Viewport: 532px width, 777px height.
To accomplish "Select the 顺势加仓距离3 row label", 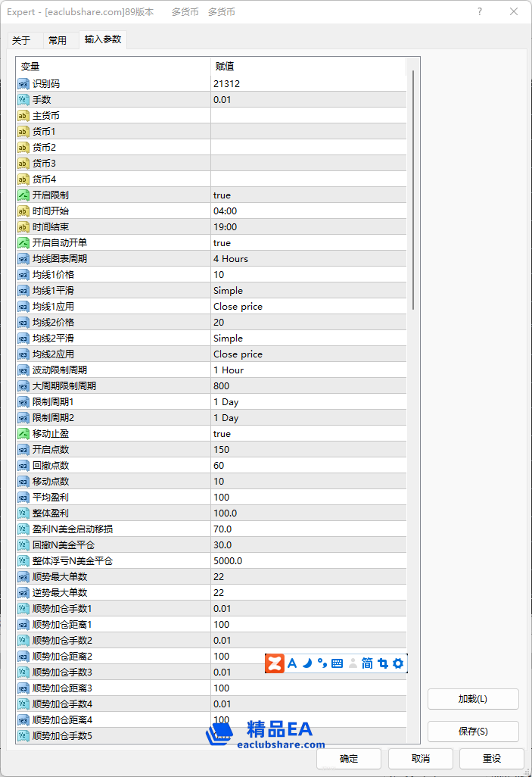I will (x=62, y=688).
